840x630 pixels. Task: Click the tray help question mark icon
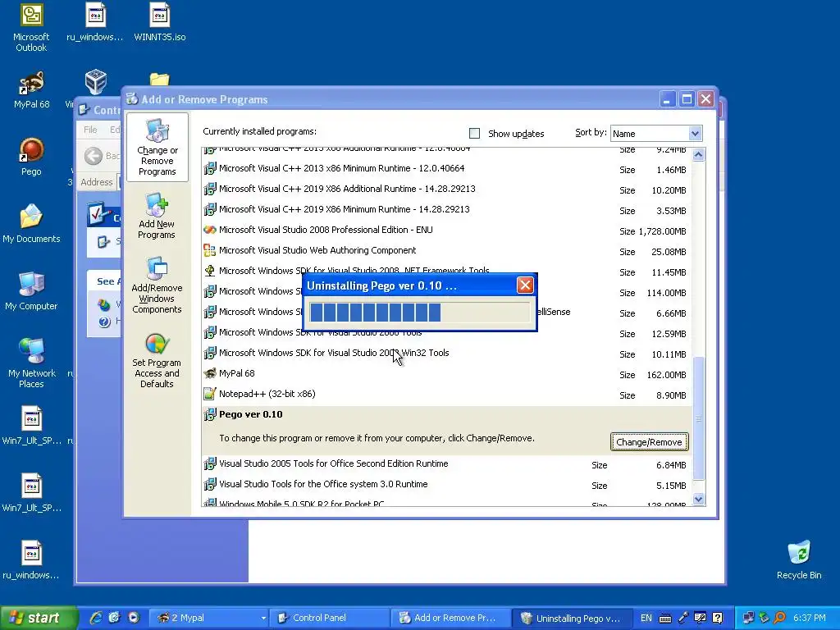click(718, 618)
